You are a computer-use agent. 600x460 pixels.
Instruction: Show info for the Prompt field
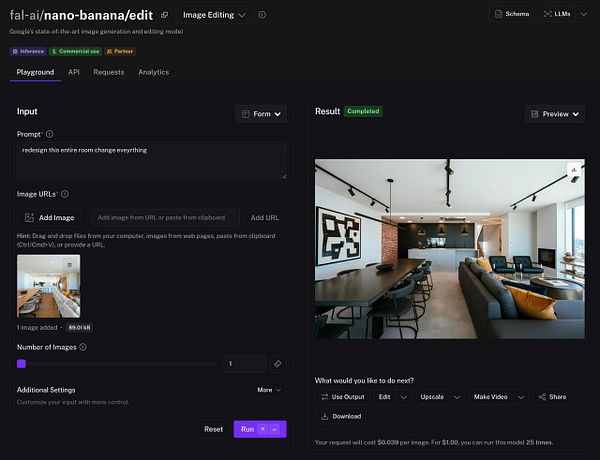tap(50, 134)
